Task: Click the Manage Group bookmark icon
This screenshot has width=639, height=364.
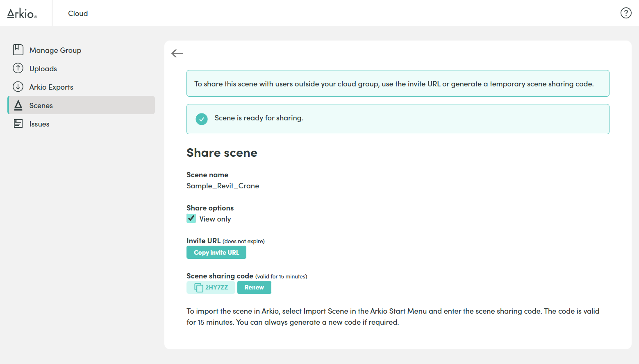Action: click(18, 50)
